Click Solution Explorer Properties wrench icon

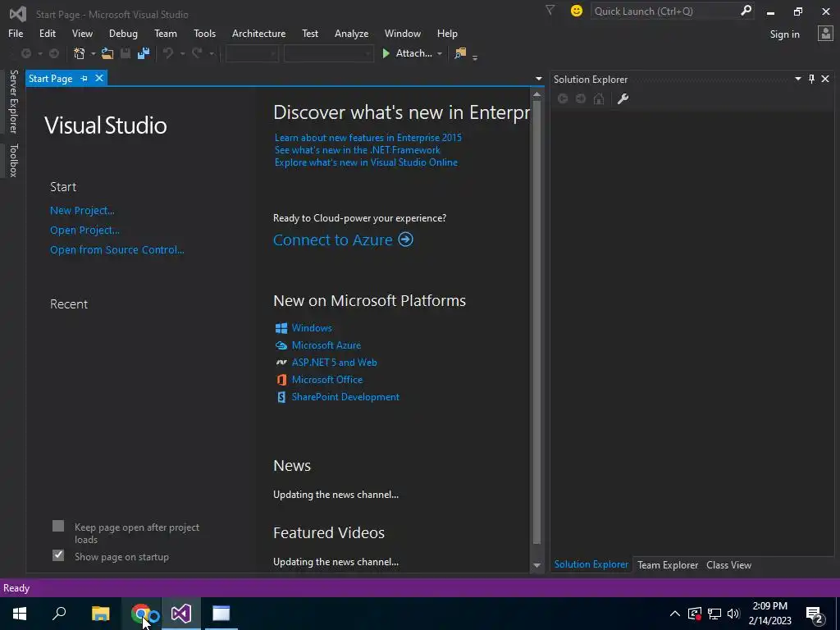623,98
